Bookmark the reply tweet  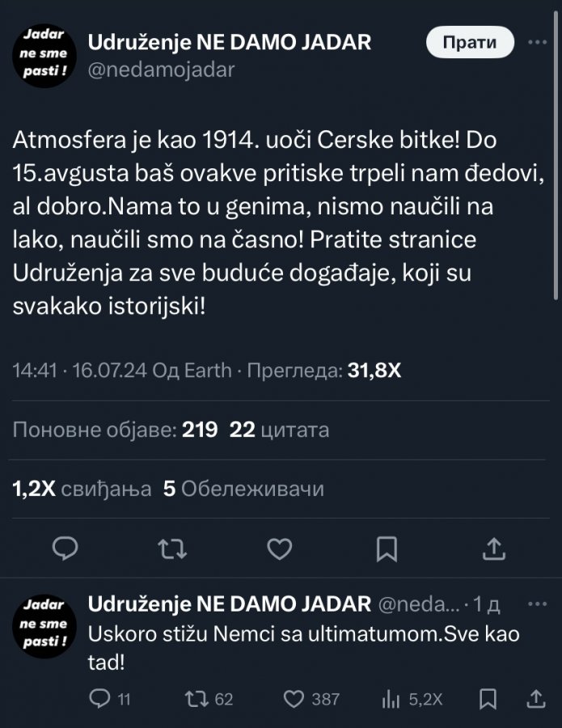[x=488, y=699]
